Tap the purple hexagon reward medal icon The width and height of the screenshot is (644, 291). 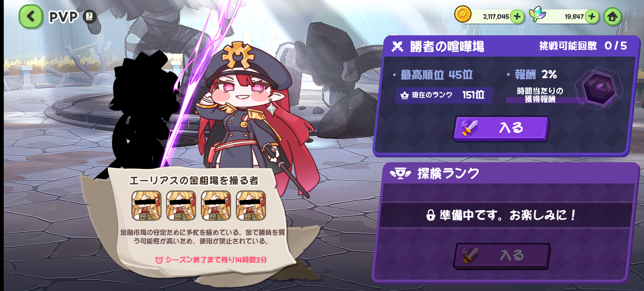(599, 88)
